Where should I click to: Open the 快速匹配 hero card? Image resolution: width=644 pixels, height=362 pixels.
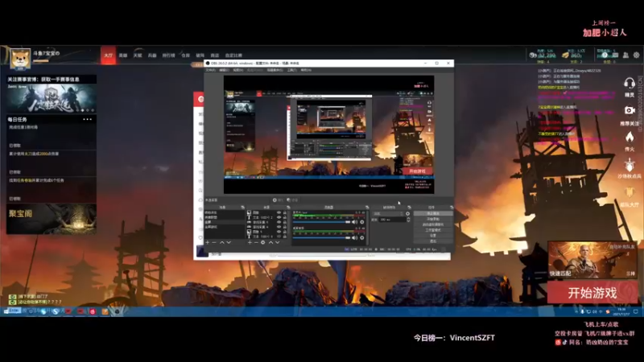[592, 260]
